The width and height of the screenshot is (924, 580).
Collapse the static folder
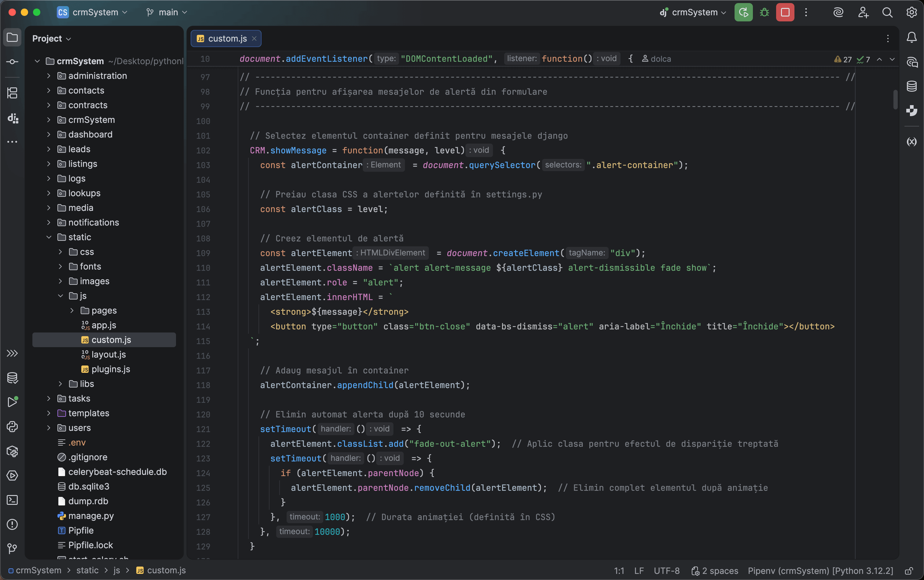click(x=49, y=237)
